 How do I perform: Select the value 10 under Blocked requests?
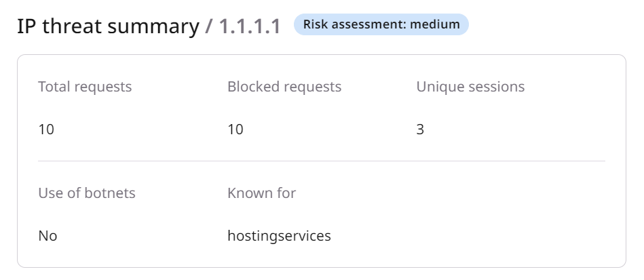tap(235, 129)
